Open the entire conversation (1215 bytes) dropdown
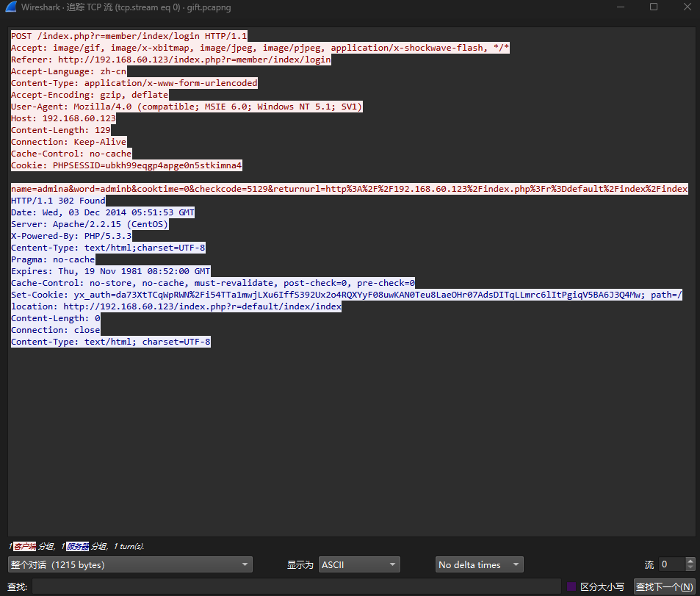The image size is (700, 596). 130,564
